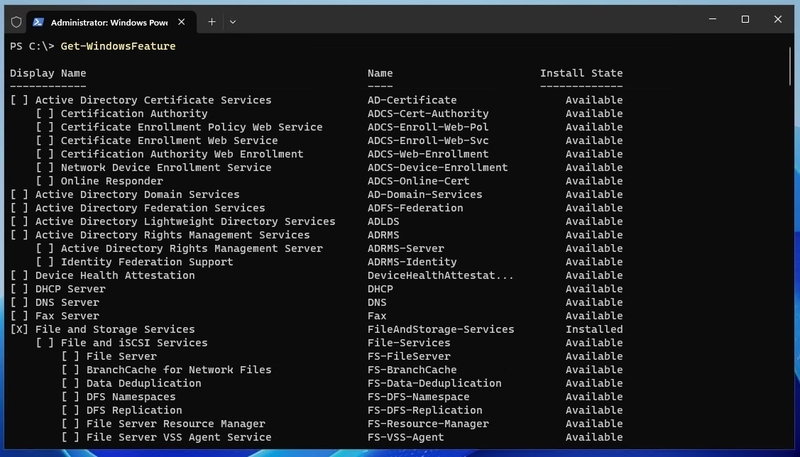
Task: Click the ADCS-Enroll-Web-Pol name value
Action: [x=428, y=127]
